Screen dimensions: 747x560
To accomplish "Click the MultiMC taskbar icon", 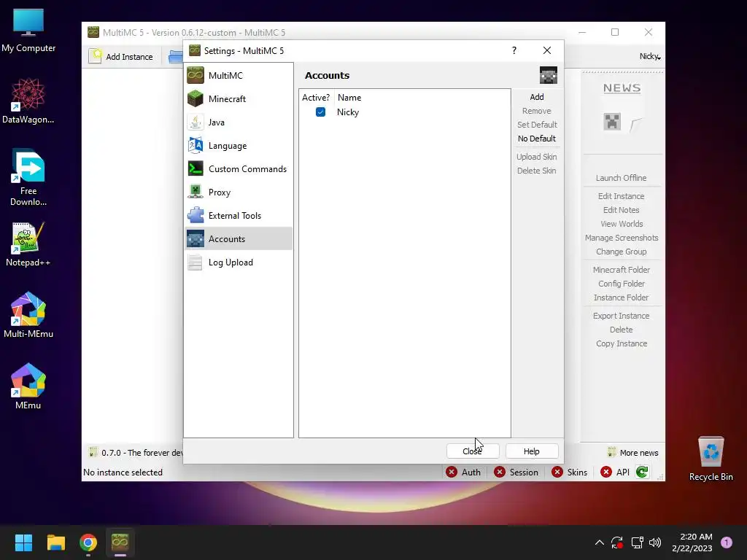I will click(x=120, y=542).
